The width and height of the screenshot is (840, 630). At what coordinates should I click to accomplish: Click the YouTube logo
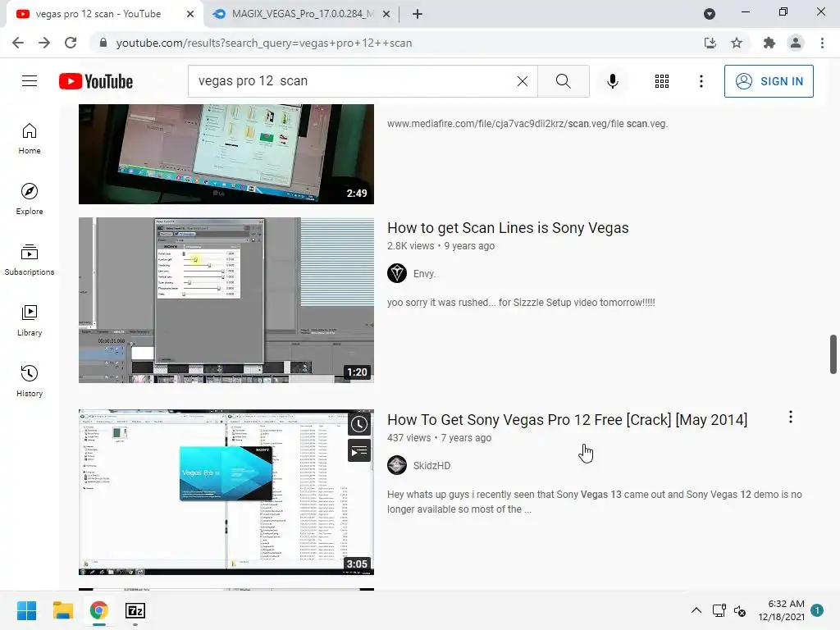coord(96,81)
